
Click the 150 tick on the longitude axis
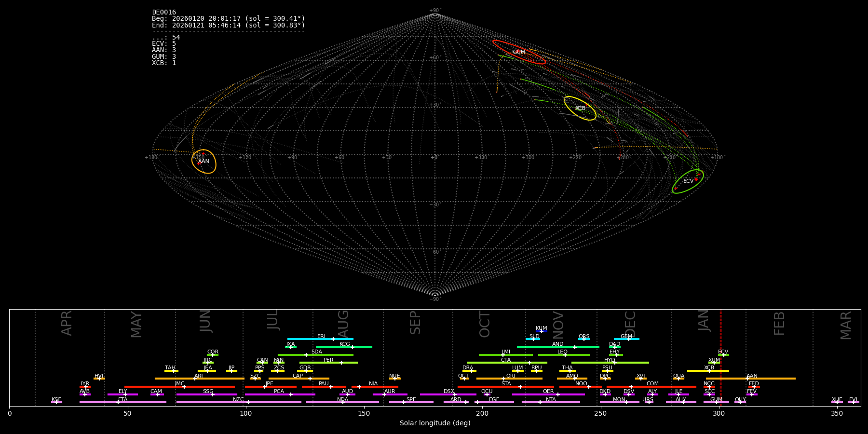(x=364, y=414)
